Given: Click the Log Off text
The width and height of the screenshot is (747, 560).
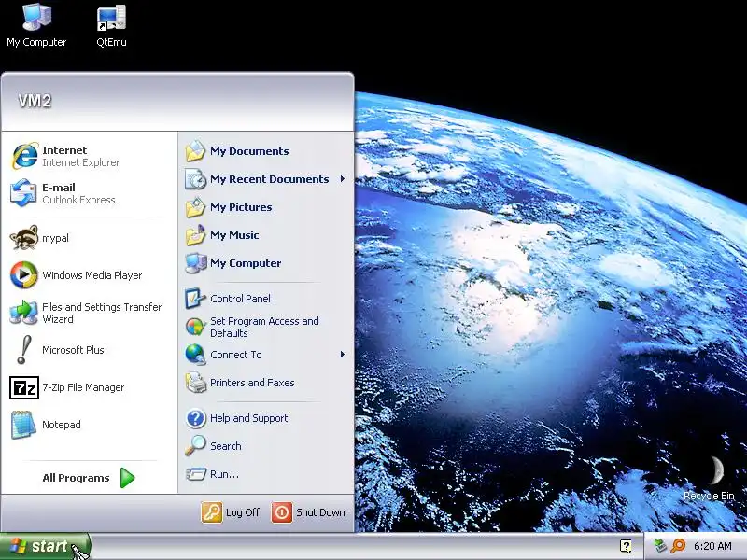Looking at the screenshot, I should 243,512.
